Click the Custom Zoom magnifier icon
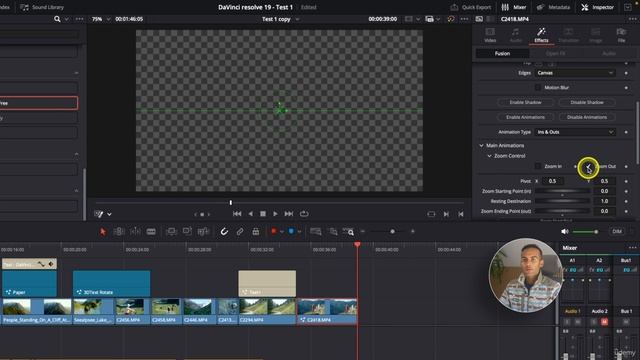Image resolution: width=640 pixels, height=360 pixels. pyautogui.click(x=348, y=231)
